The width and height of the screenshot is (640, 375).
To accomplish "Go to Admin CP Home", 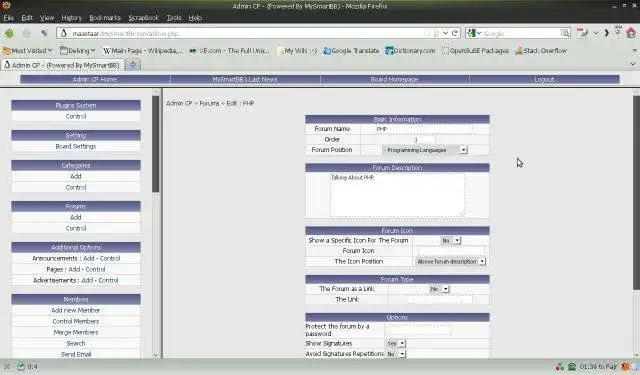I will click(95, 80).
